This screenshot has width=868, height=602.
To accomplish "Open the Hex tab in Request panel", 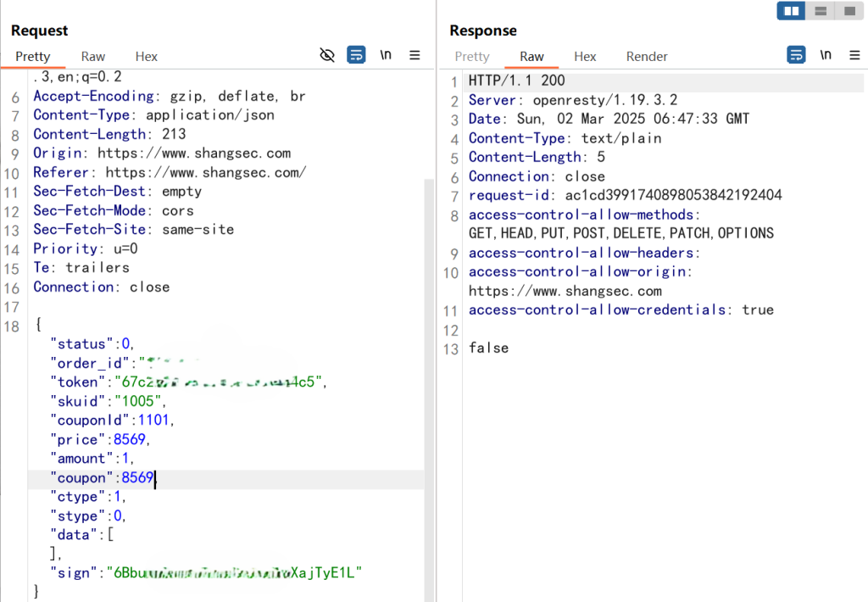I will click(x=147, y=57).
